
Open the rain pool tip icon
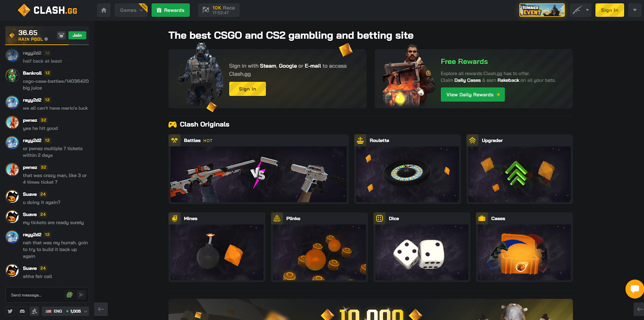coord(61,35)
